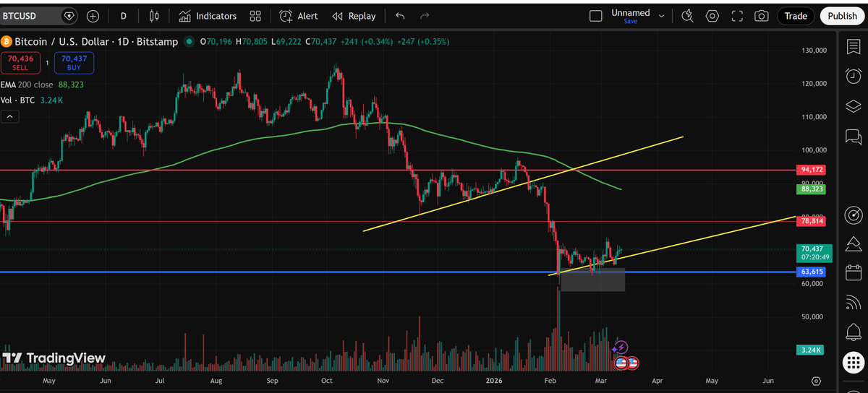
Task: Open the layout setup square icon
Action: click(596, 16)
